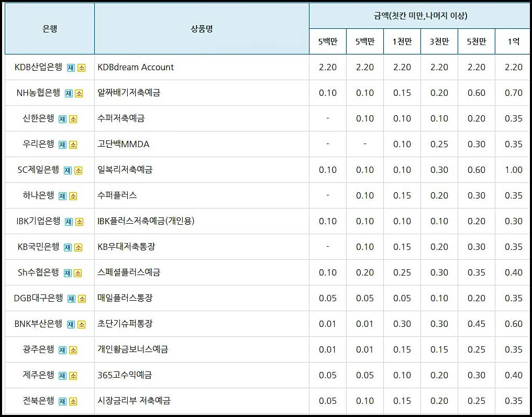This screenshot has width=532, height=417.
Task: Select the 재 icon for KB국민은행
Action: click(68, 247)
